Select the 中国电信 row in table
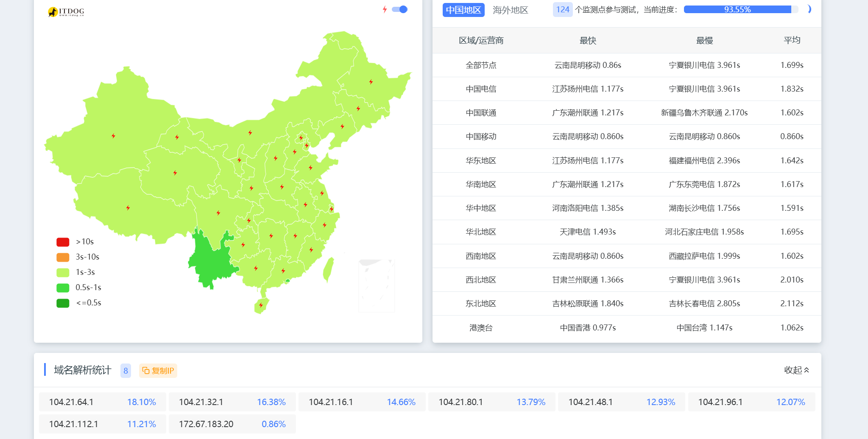This screenshot has height=439, width=868. (x=481, y=89)
